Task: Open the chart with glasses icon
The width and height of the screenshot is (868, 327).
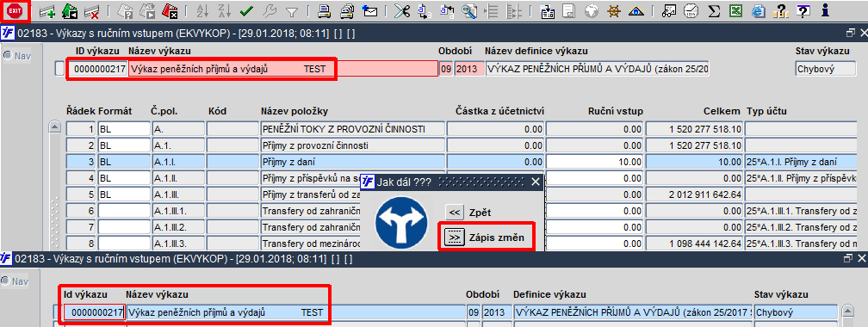Action: 669,10
